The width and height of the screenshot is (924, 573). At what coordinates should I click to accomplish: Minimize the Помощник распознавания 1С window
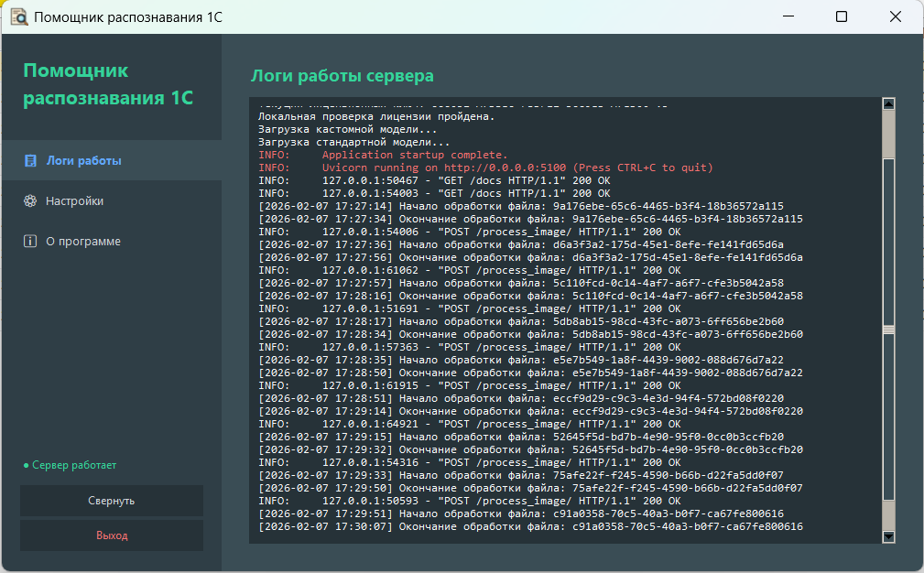point(788,16)
